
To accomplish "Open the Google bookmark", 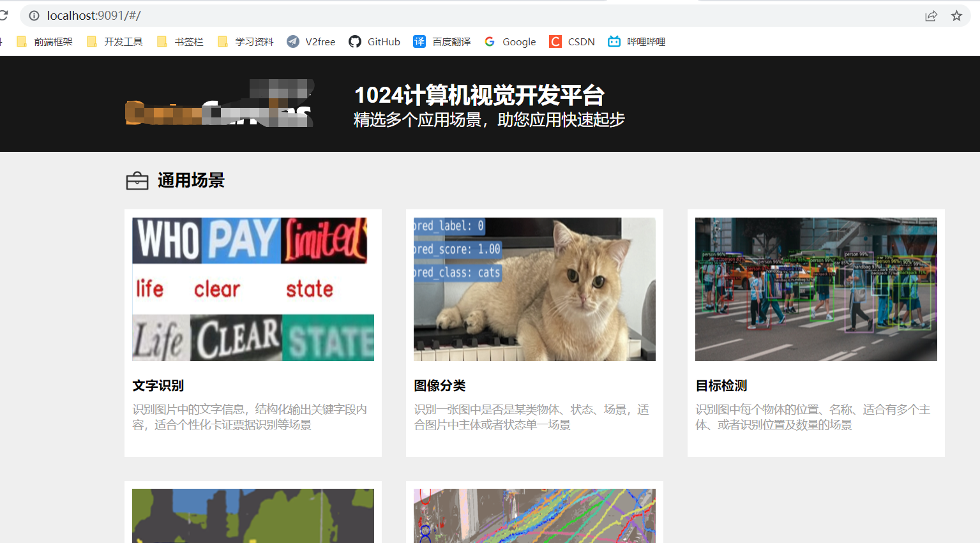I will tap(509, 41).
